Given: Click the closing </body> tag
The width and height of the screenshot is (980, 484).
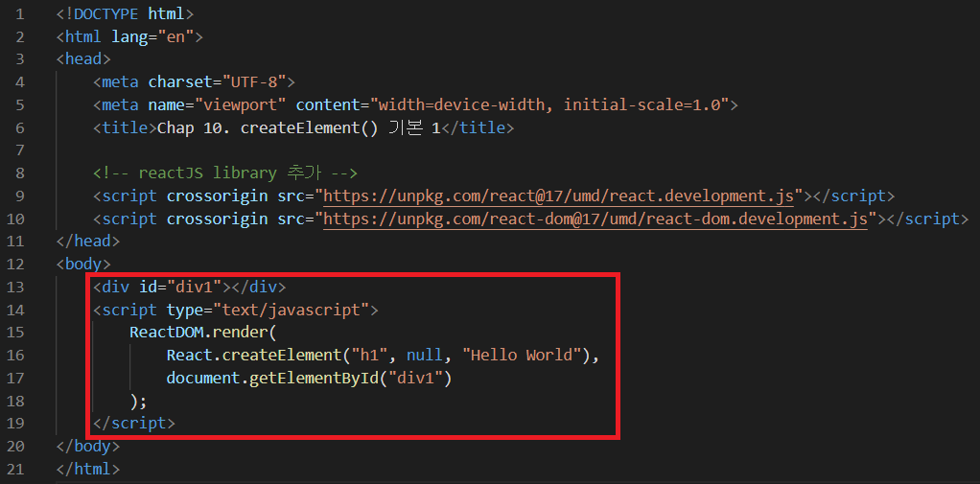Looking at the screenshot, I should (87, 446).
